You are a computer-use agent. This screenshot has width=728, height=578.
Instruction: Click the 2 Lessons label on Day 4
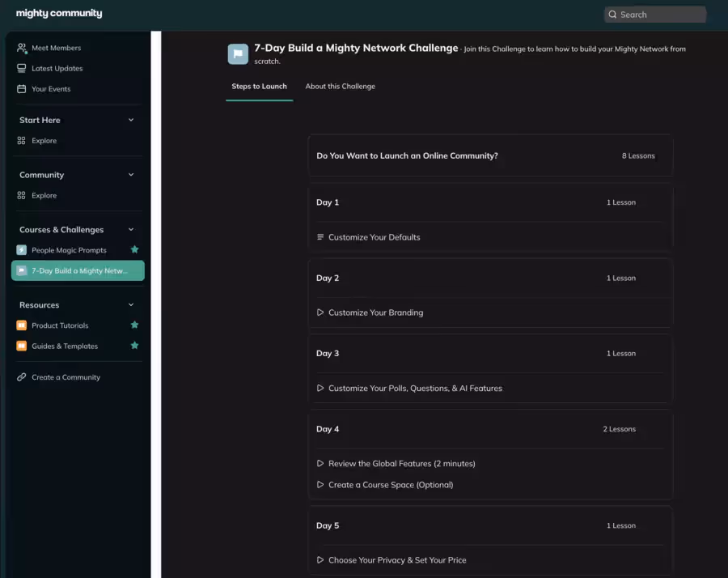pyautogui.click(x=619, y=429)
